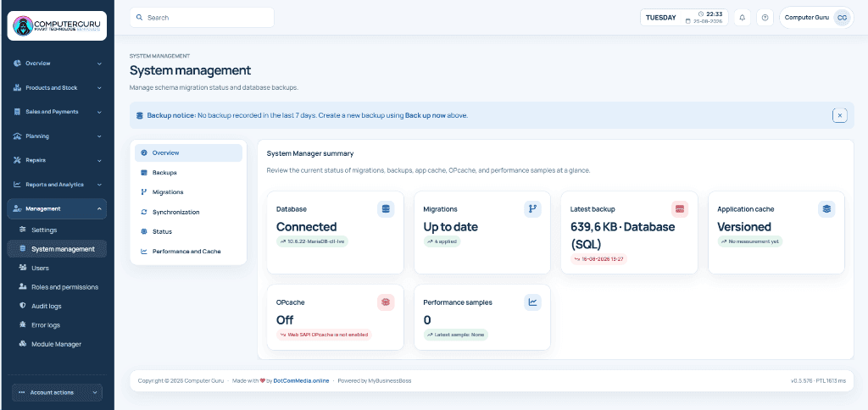Expand the Overview sidebar section chevron
868x410 pixels.
[x=100, y=64]
